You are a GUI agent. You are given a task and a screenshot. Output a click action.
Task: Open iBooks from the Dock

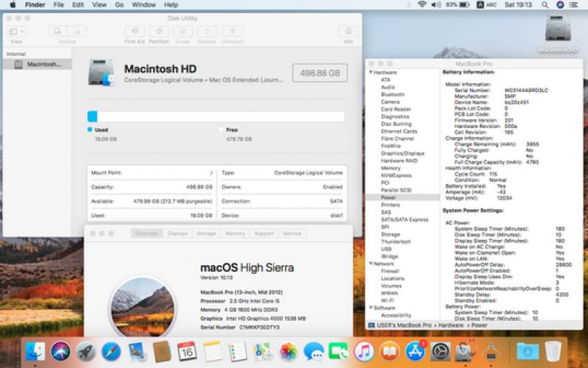pyautogui.click(x=390, y=352)
